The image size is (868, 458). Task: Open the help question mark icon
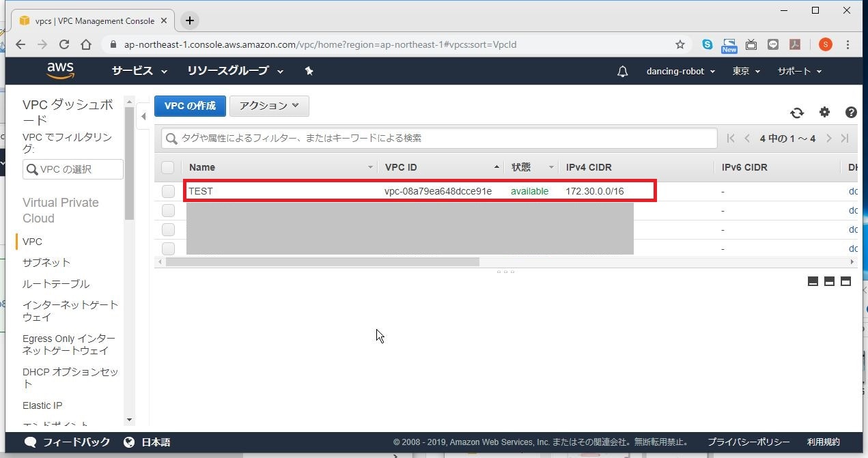pyautogui.click(x=851, y=113)
